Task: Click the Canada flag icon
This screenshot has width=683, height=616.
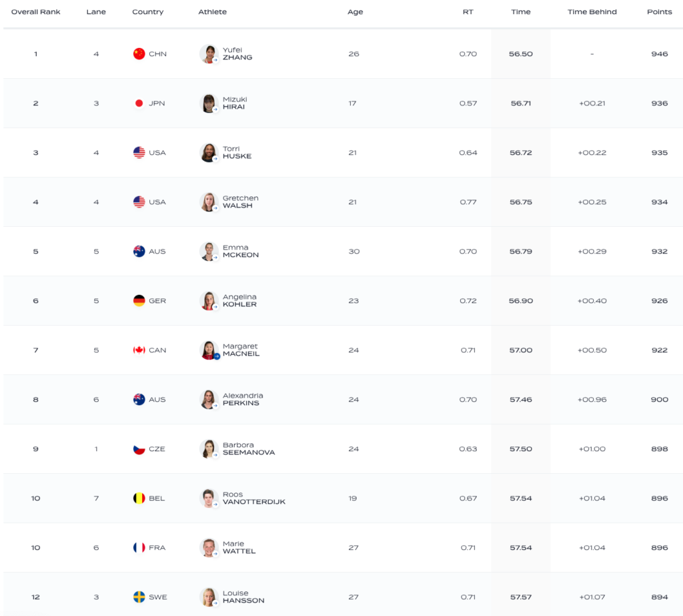Action: click(139, 350)
